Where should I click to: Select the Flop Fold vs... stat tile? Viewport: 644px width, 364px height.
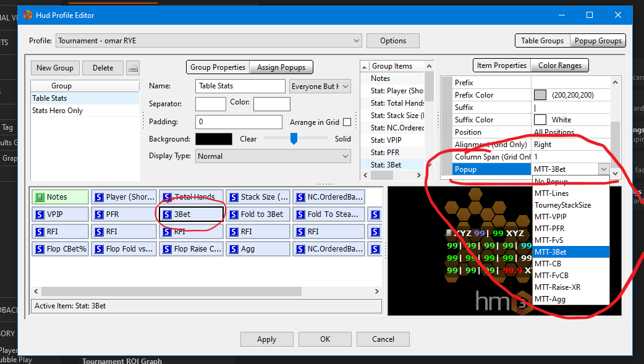[x=124, y=249]
